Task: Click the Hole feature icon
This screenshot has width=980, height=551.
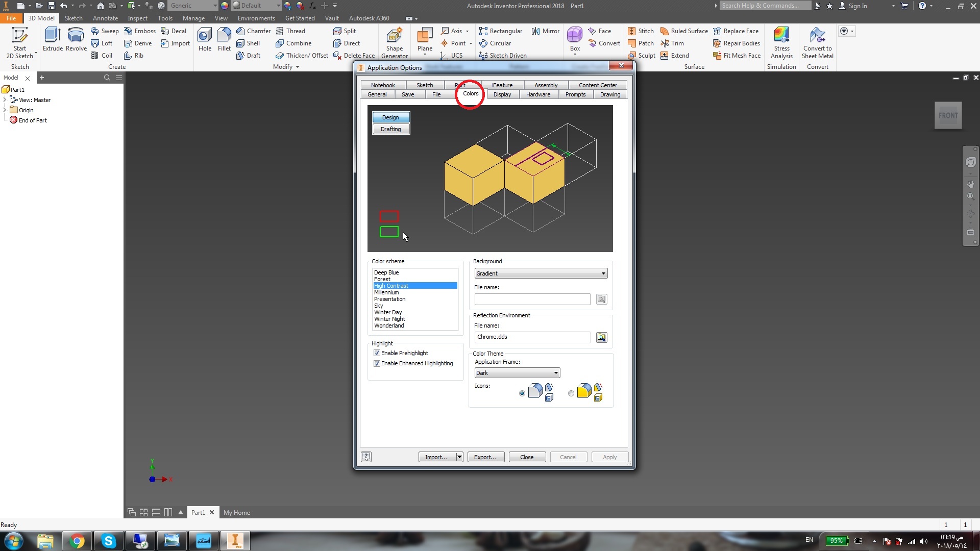Action: pyautogui.click(x=205, y=36)
